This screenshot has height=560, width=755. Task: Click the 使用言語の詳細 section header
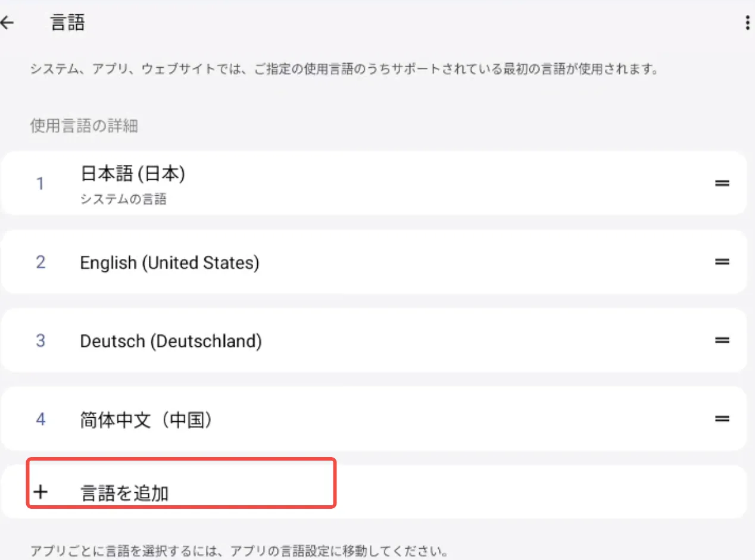[x=84, y=126]
